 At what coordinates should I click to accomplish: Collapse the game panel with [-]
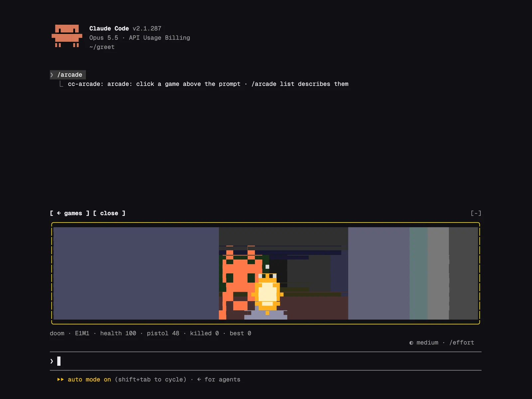click(x=476, y=213)
